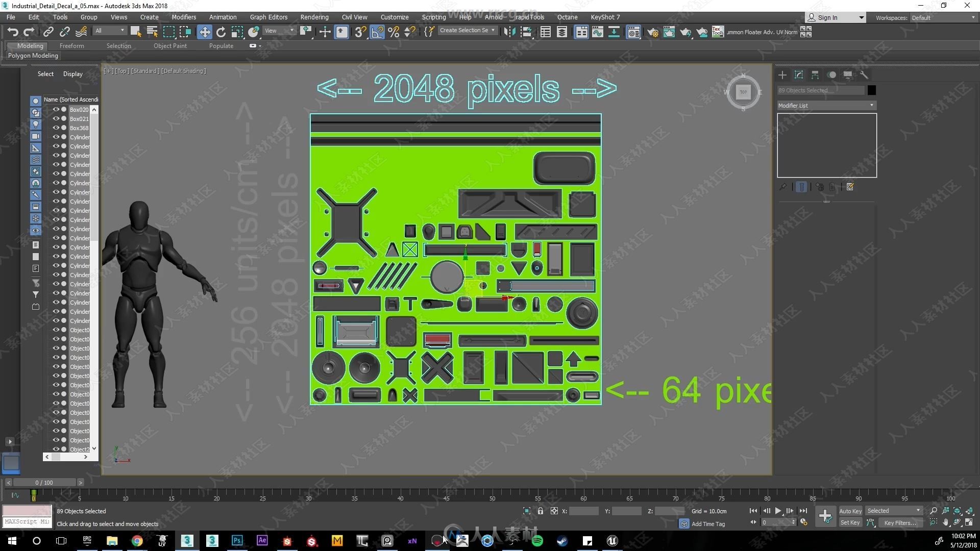Image resolution: width=980 pixels, height=551 pixels.
Task: Toggle visibility eye for Box020
Action: (x=56, y=110)
